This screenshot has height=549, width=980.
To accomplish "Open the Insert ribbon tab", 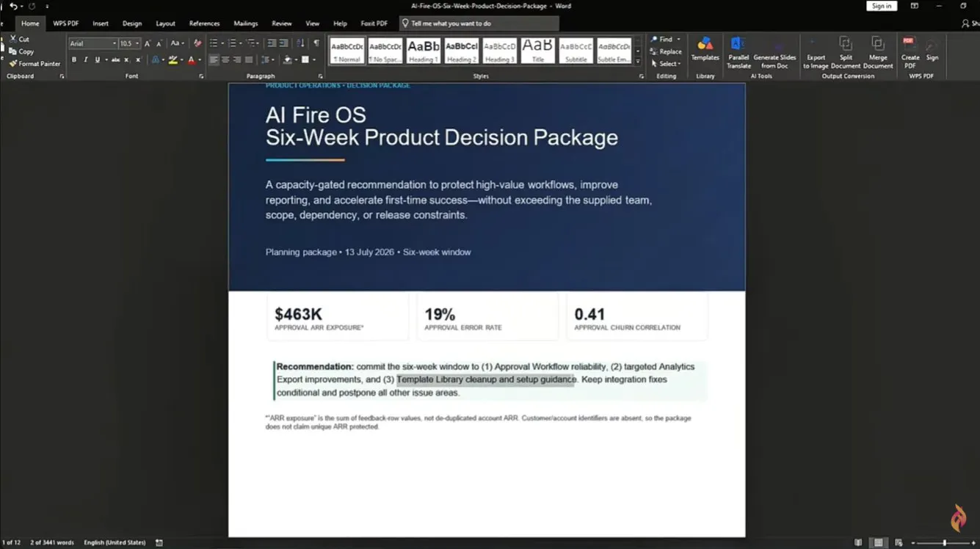I will click(x=101, y=23).
